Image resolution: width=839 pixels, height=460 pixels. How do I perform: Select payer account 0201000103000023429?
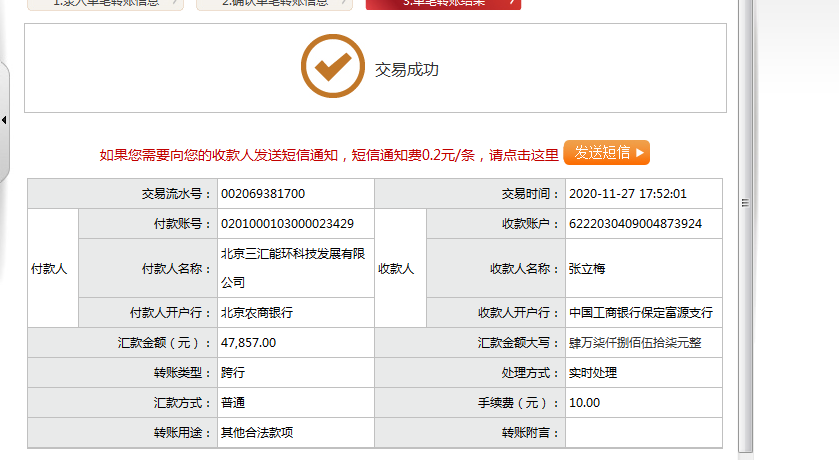[287, 224]
